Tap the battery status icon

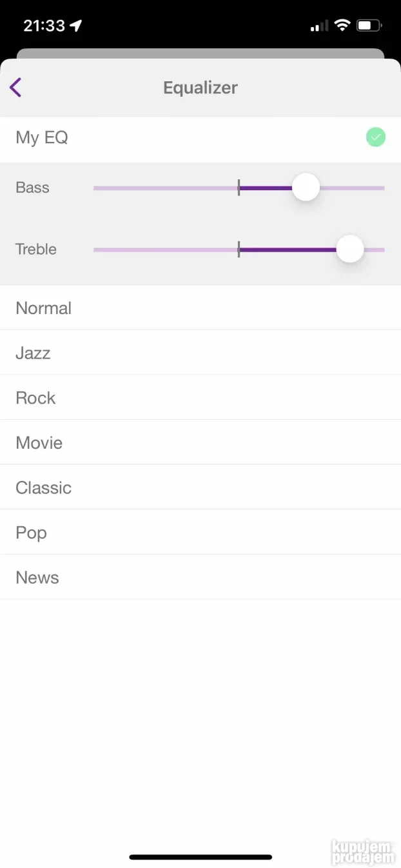click(x=369, y=26)
